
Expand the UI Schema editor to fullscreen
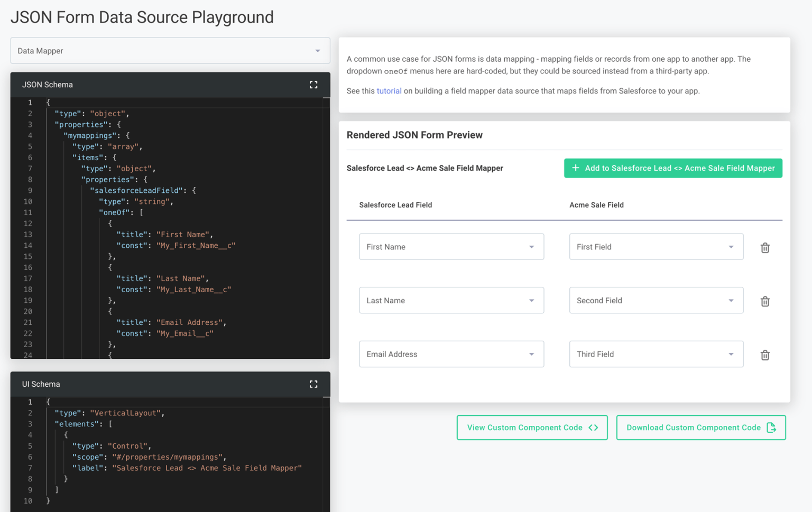click(x=313, y=384)
